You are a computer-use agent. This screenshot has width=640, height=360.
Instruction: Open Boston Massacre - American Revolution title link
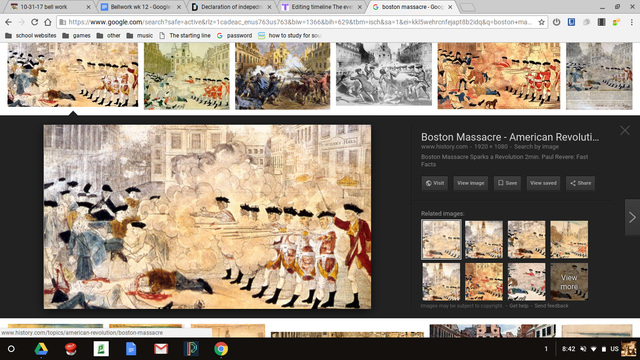pos(510,137)
